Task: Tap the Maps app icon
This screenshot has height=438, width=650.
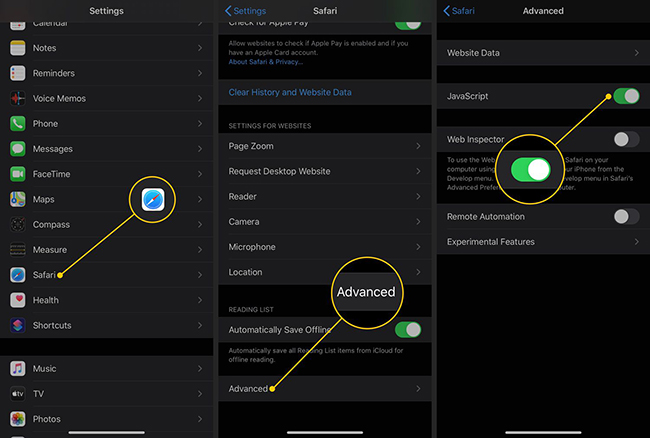Action: point(17,199)
